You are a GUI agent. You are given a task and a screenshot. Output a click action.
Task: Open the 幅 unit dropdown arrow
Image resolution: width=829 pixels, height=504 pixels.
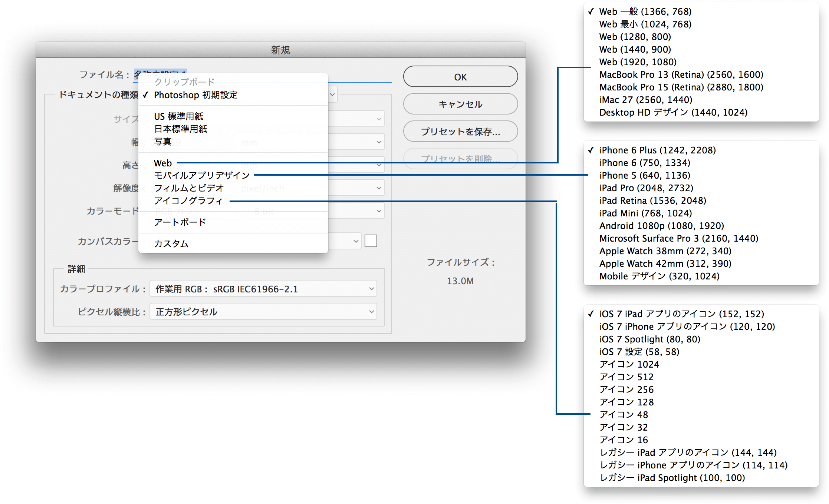coord(379,142)
